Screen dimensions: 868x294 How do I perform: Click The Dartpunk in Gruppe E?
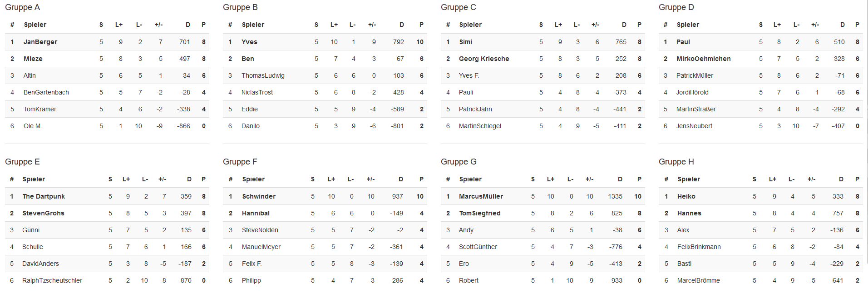[44, 196]
